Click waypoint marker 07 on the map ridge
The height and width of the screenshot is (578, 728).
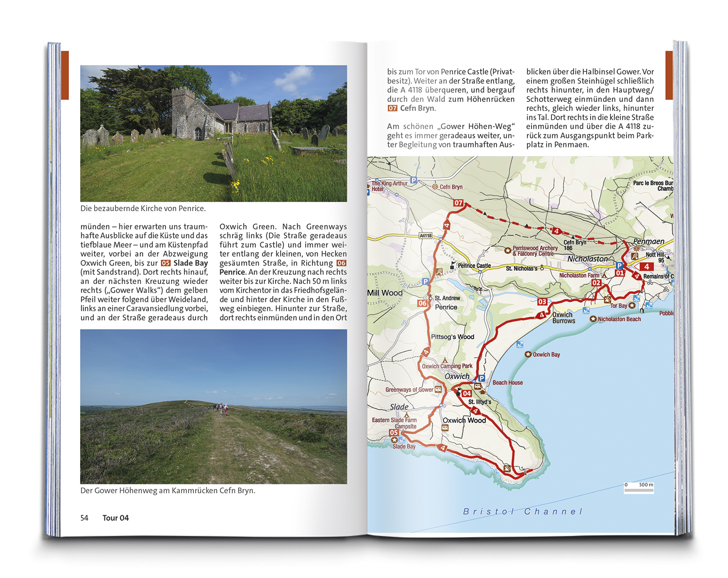click(x=459, y=203)
